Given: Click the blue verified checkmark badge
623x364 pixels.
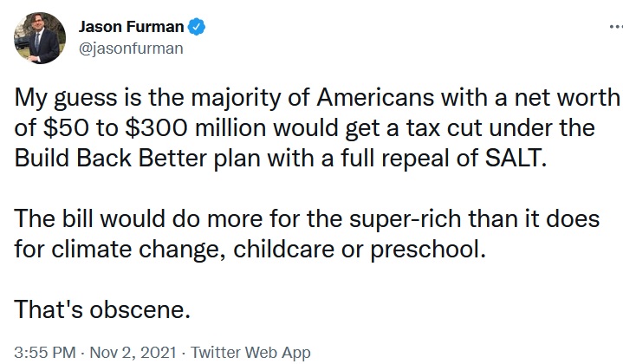Looking at the screenshot, I should [x=197, y=27].
